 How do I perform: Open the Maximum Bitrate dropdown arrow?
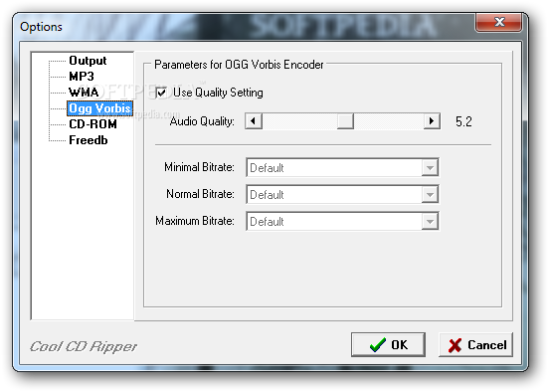tap(430, 222)
